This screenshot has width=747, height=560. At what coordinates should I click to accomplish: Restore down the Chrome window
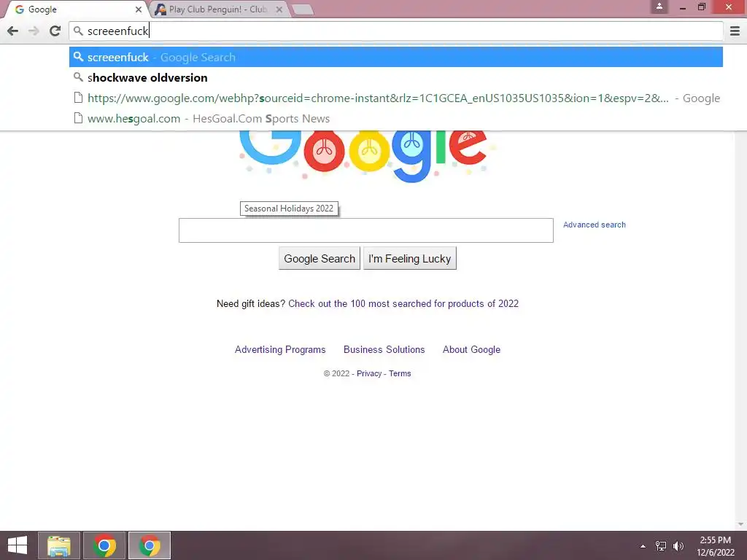click(702, 7)
